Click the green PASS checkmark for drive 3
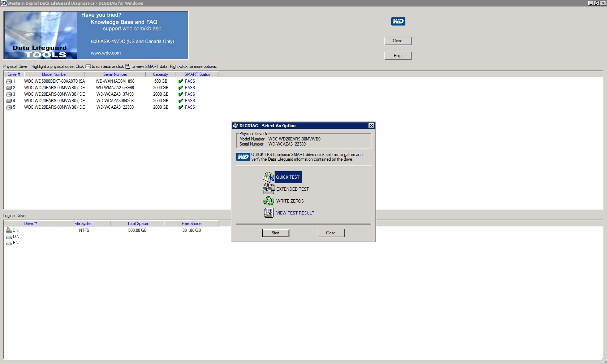This screenshot has width=607, height=364. [x=181, y=94]
